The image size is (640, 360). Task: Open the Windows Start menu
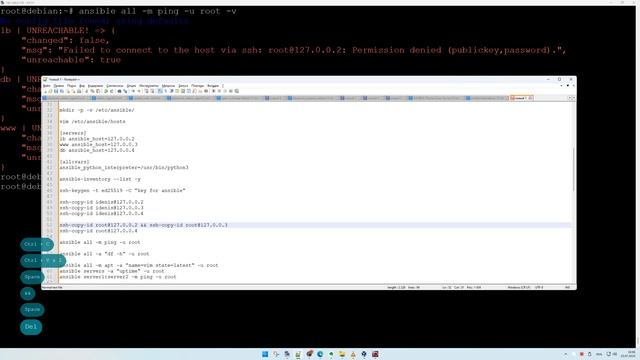click(265, 354)
